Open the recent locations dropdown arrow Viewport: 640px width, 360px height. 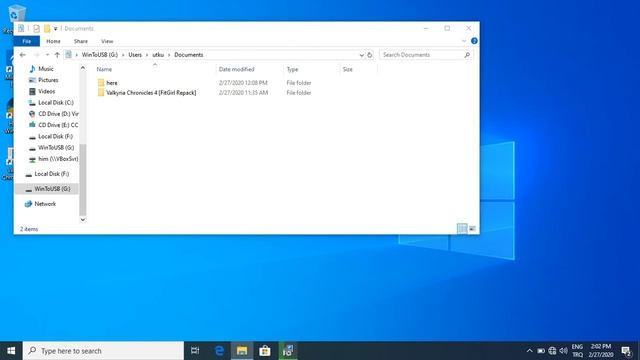[x=47, y=55]
